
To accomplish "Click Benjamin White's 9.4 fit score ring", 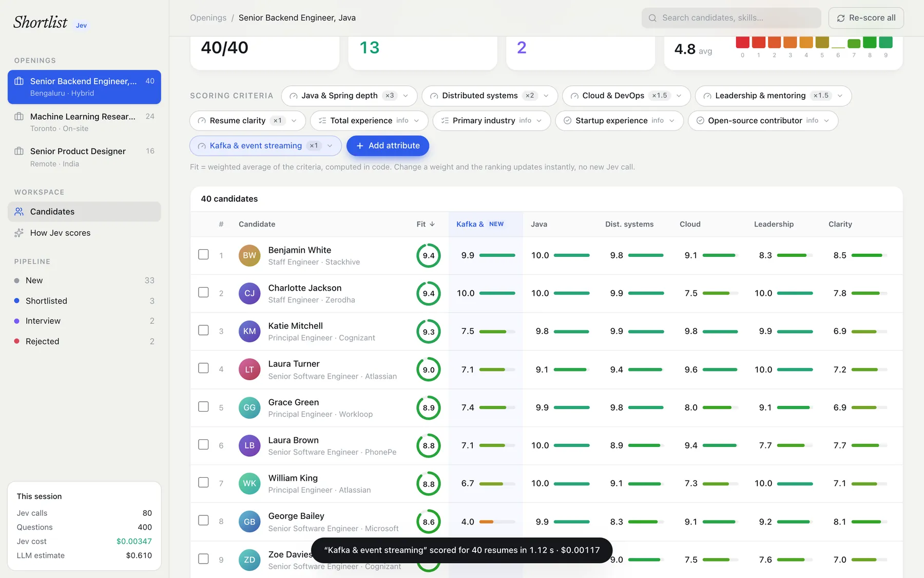I will pyautogui.click(x=429, y=255).
